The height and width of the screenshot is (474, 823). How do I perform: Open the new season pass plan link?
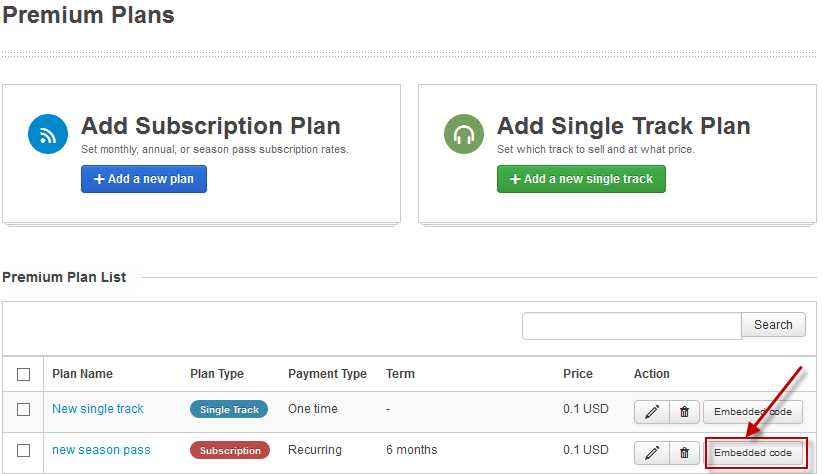(x=101, y=450)
